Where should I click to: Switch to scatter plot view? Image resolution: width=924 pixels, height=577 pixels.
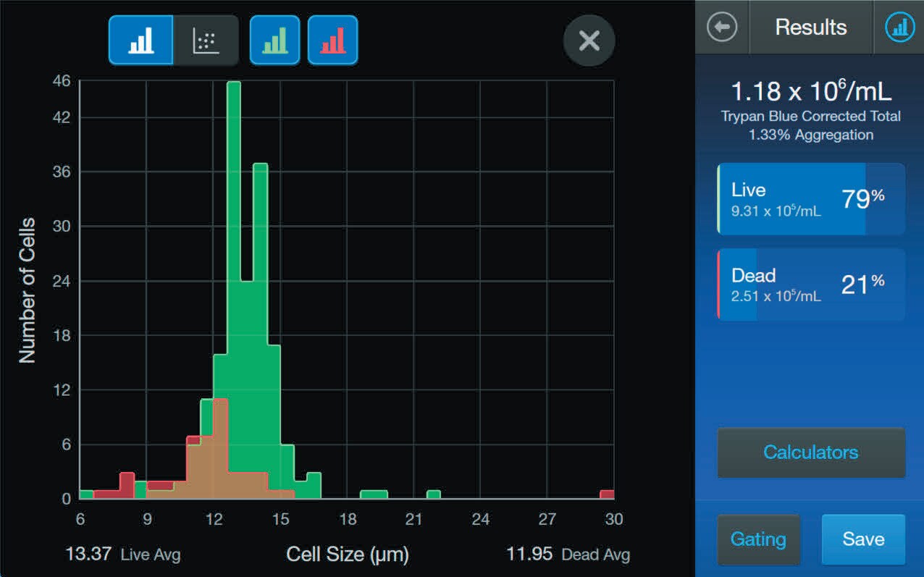206,41
